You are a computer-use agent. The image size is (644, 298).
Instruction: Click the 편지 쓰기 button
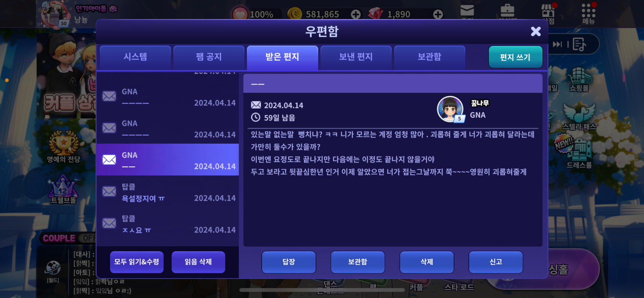click(516, 57)
